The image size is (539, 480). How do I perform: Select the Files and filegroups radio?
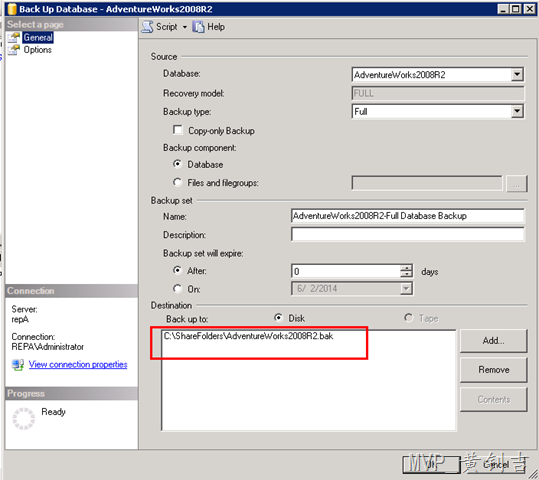[x=177, y=182]
